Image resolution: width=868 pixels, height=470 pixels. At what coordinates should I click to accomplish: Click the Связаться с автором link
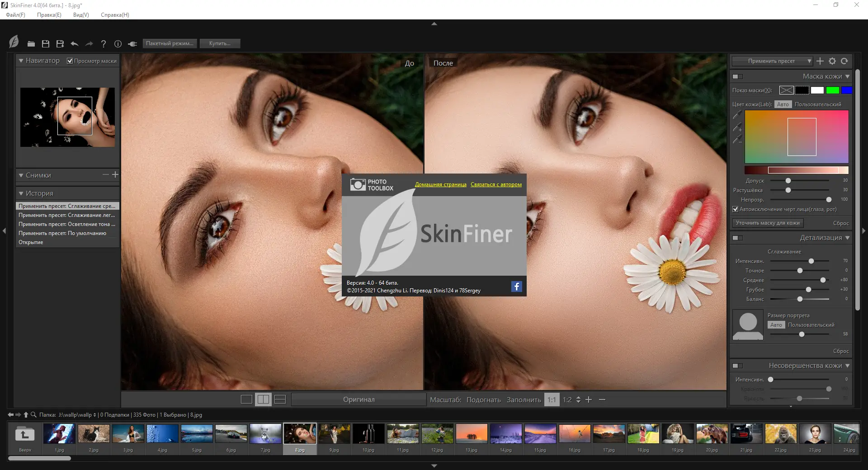(496, 184)
